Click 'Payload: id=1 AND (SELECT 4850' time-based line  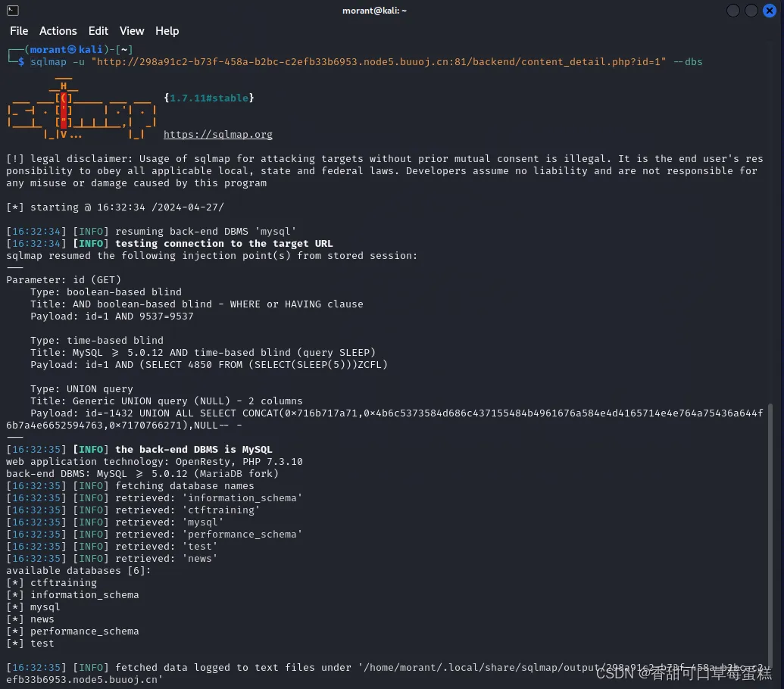(209, 365)
